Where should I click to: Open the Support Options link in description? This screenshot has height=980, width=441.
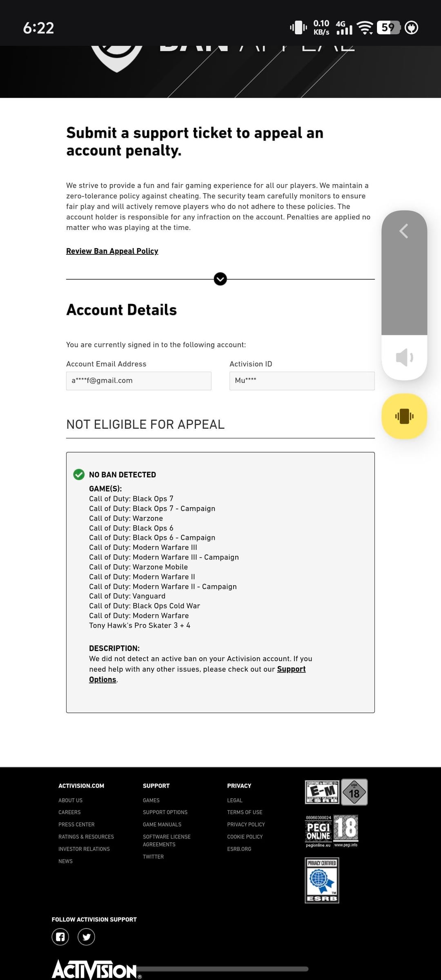[x=291, y=669]
